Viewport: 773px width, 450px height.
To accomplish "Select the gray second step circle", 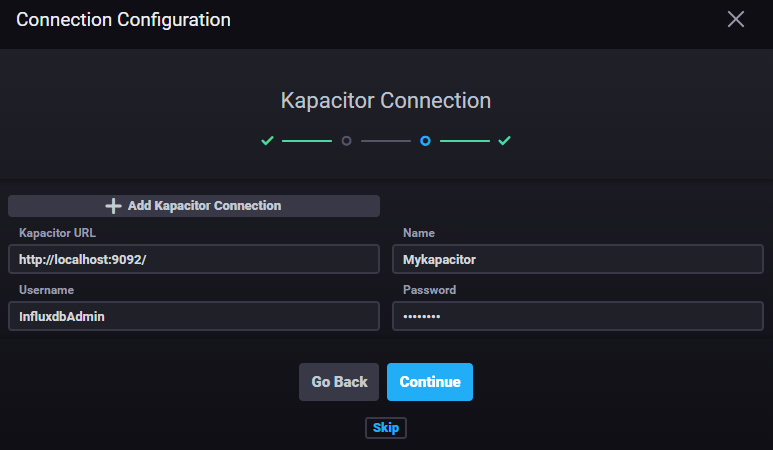I will 346,141.
